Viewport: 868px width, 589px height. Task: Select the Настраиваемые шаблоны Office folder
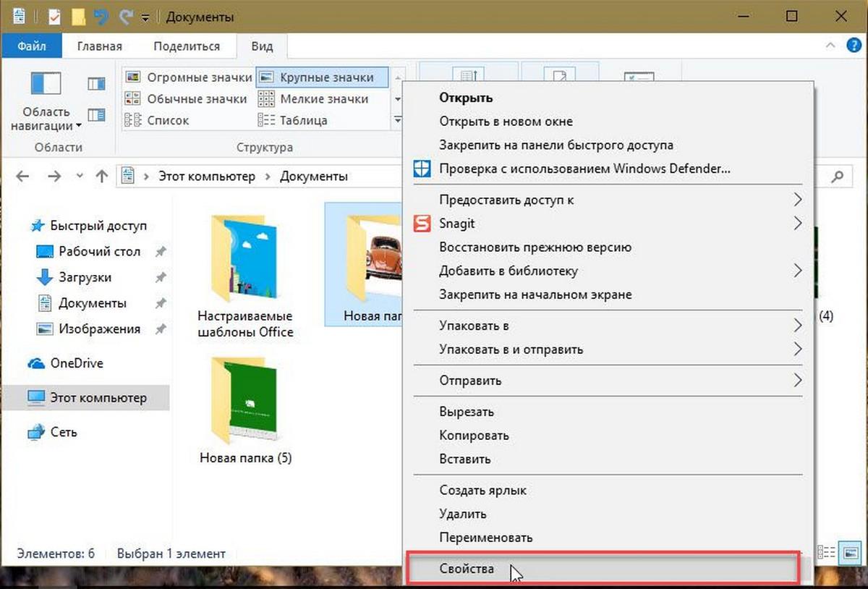[x=245, y=277]
